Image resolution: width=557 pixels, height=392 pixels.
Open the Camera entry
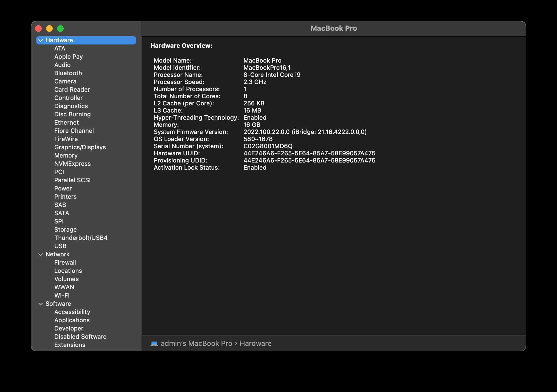(x=65, y=82)
